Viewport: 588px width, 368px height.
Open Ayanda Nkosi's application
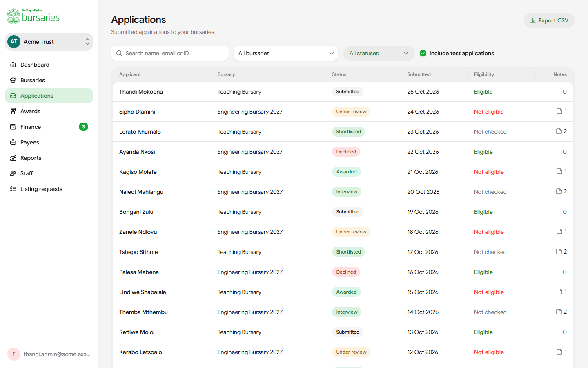coord(343,152)
